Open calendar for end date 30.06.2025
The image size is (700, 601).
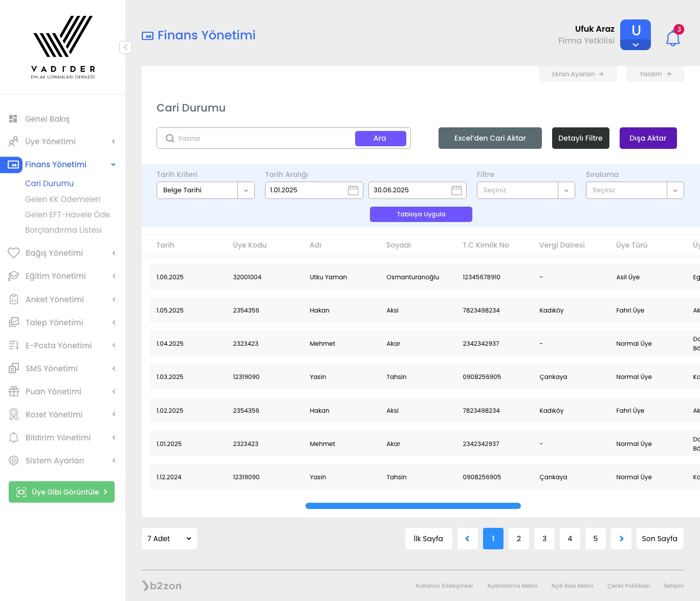pyautogui.click(x=456, y=190)
